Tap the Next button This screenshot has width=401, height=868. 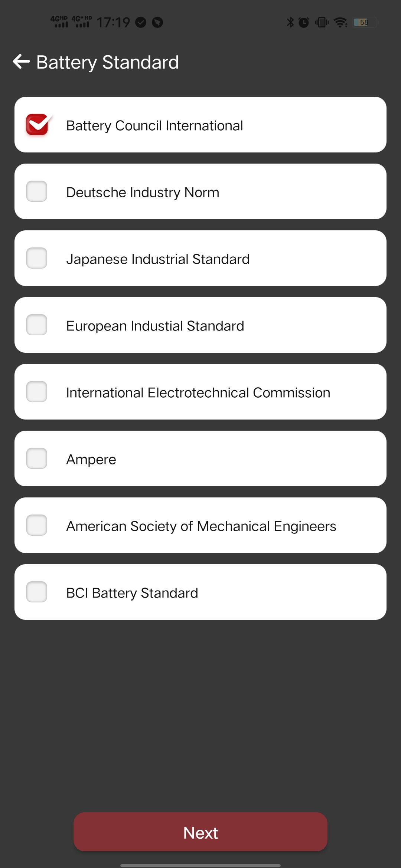coord(200,832)
